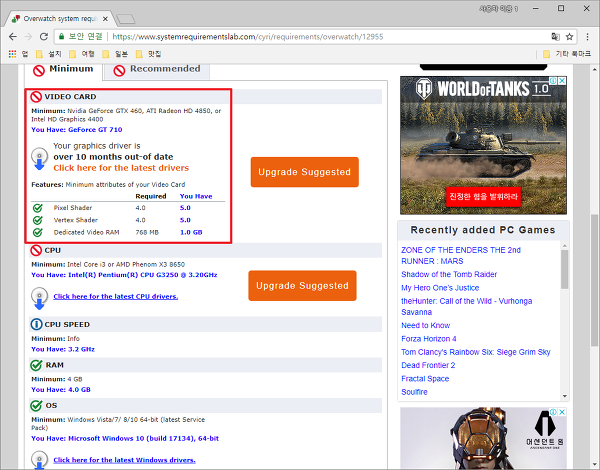The image size is (600, 470).
Task: Open My Hero One's Justice link
Action: (440, 288)
